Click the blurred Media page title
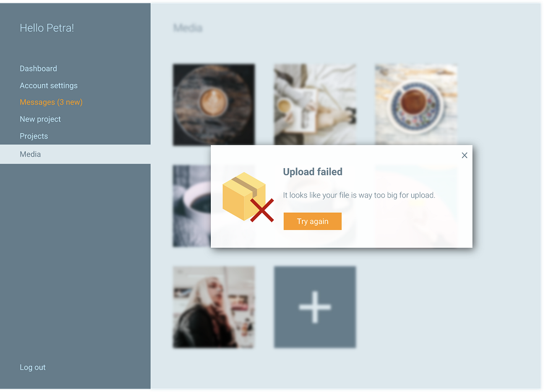This screenshot has height=392, width=544. point(188,28)
